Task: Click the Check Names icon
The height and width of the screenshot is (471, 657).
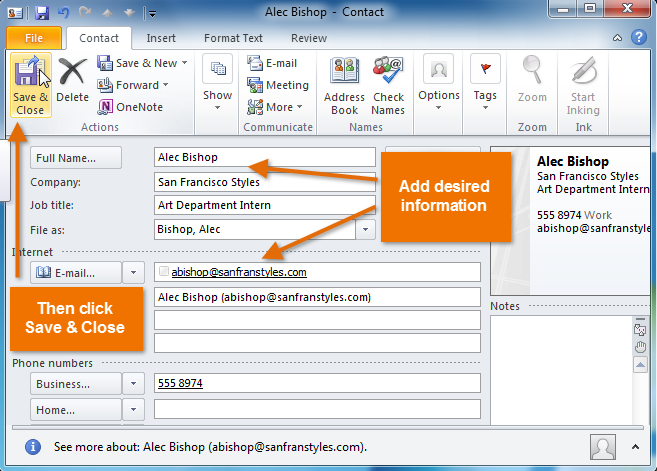Action: [388, 84]
